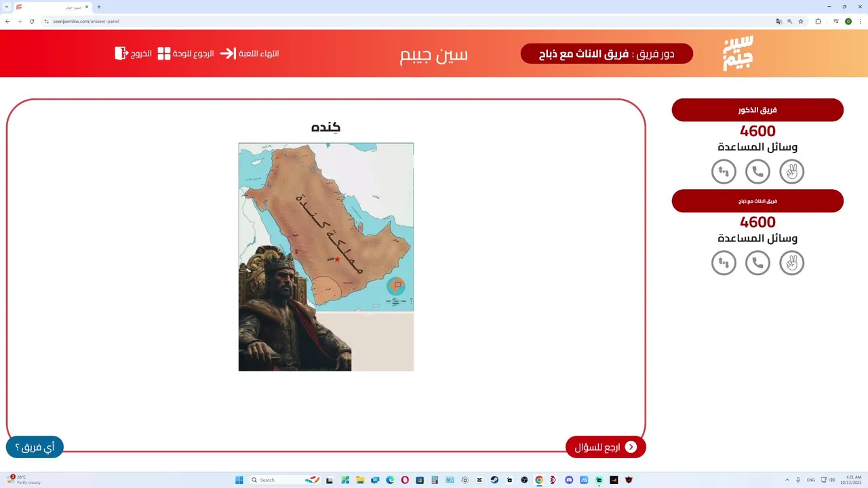This screenshot has width=868, height=488.
Task: Click the سين جيم logo in header
Action: [x=738, y=53]
